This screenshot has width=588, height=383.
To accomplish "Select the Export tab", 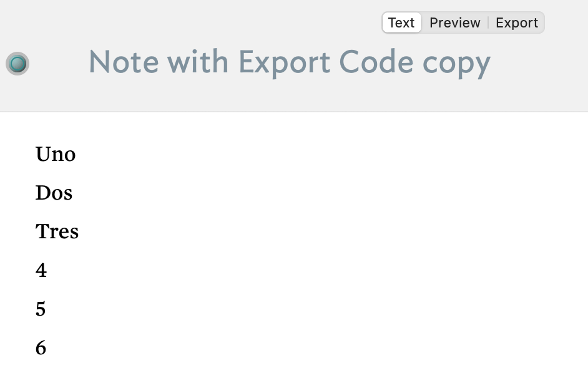I will coord(516,23).
